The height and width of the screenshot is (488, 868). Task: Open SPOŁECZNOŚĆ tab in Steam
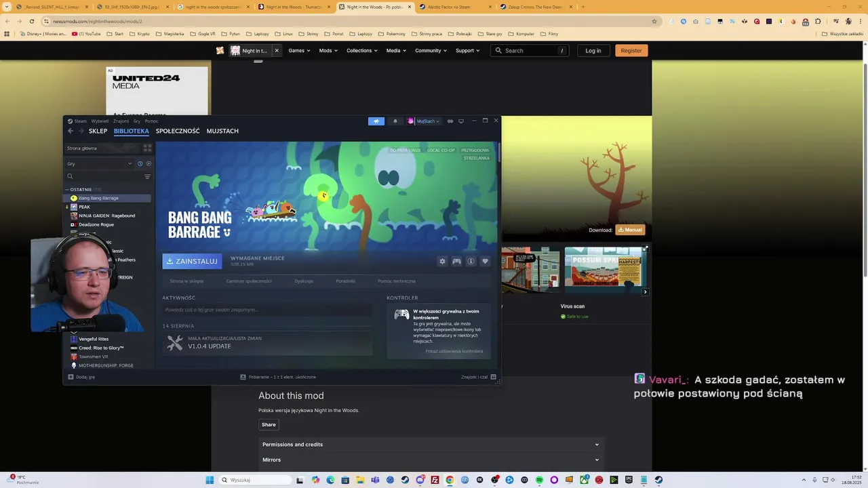pos(178,131)
